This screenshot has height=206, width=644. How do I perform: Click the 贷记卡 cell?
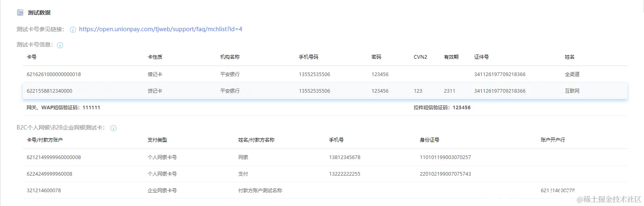[x=155, y=91]
